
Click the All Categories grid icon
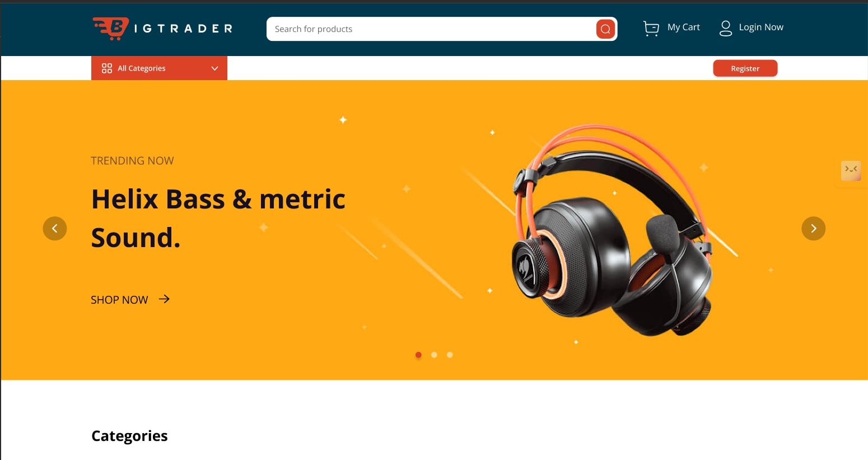(107, 68)
